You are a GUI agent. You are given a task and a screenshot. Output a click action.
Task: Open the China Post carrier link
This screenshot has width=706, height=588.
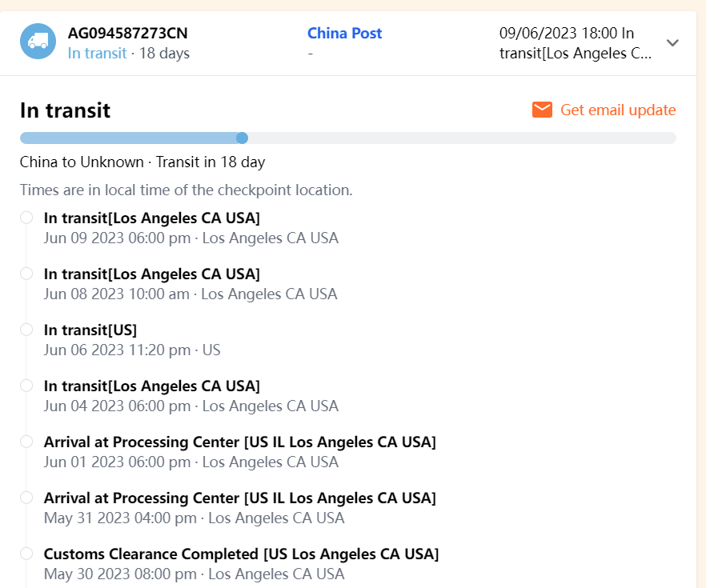344,34
